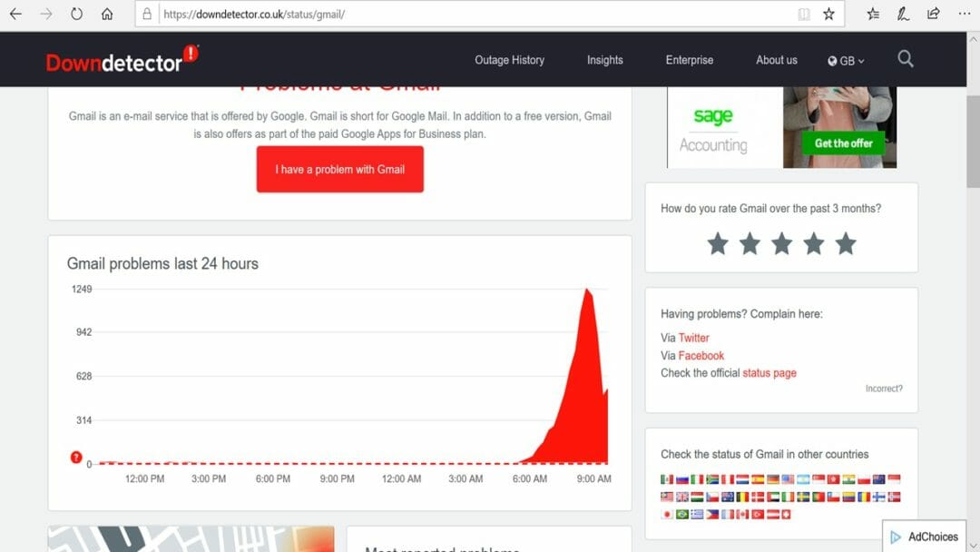Select the Germany flag

click(x=773, y=479)
